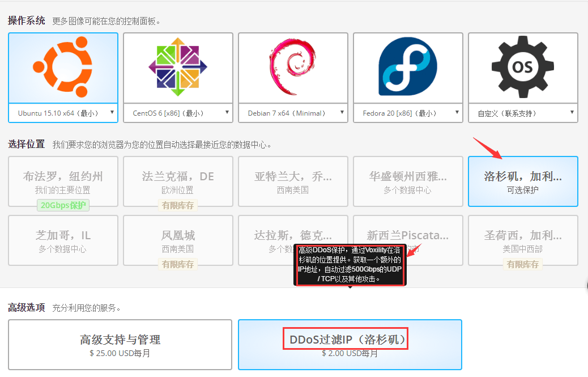
Task: Open the Ubuntu 15.10 x64 version dropdown
Action: point(63,113)
